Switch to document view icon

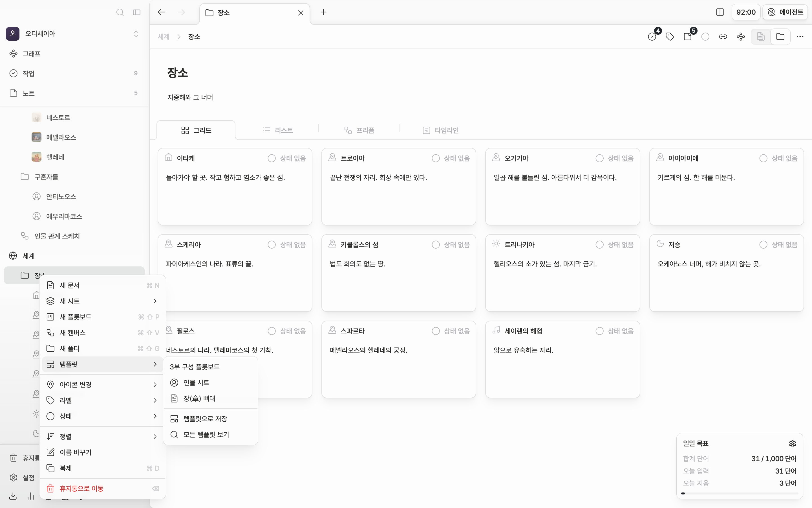coord(761,37)
